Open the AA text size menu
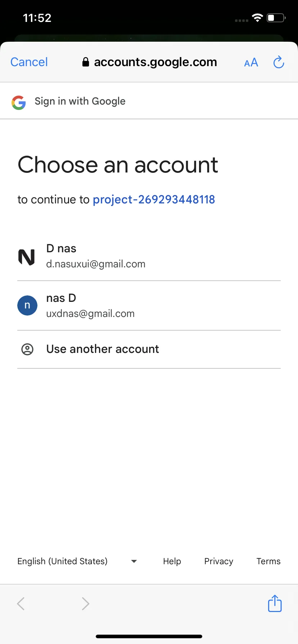 [251, 63]
